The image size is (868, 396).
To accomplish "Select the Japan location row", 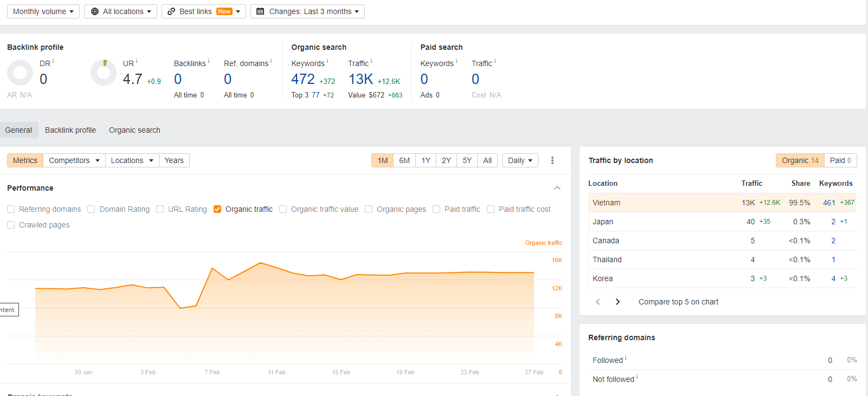I will coord(722,222).
